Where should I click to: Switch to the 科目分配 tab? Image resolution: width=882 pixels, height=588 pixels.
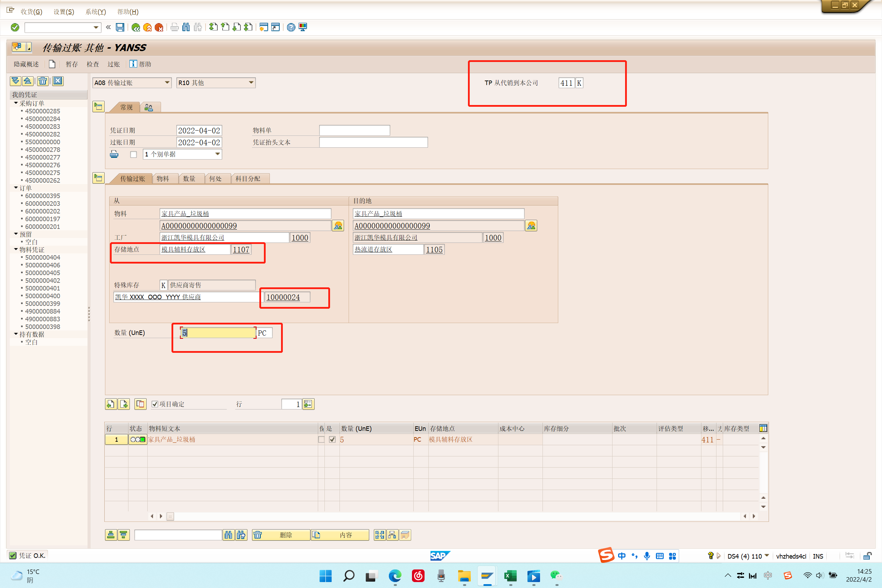tap(247, 179)
